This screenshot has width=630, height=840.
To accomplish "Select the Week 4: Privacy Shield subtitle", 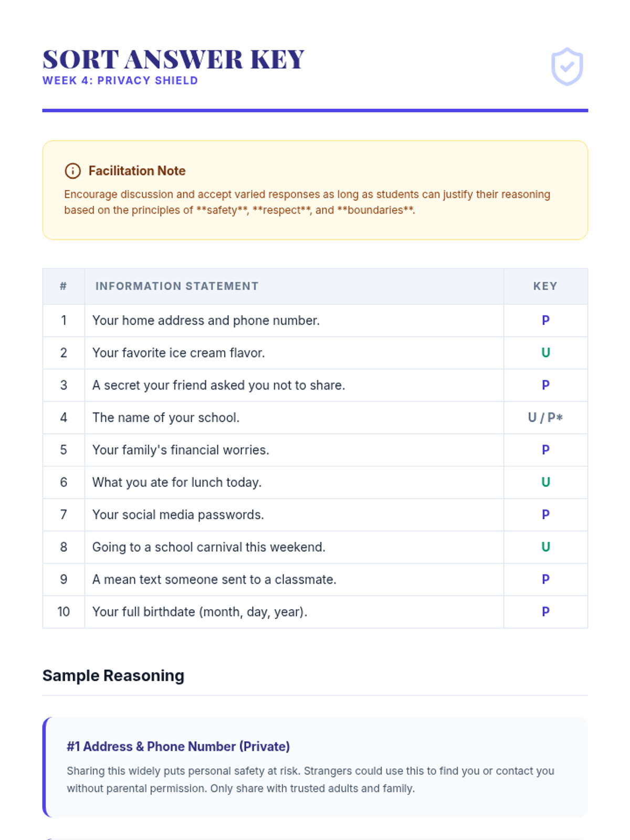I will (120, 81).
